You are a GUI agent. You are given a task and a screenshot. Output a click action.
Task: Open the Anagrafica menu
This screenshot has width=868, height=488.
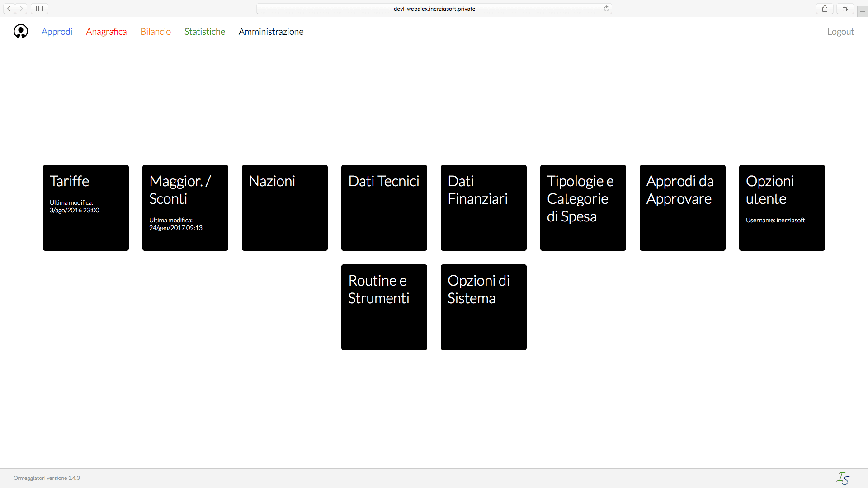[106, 32]
